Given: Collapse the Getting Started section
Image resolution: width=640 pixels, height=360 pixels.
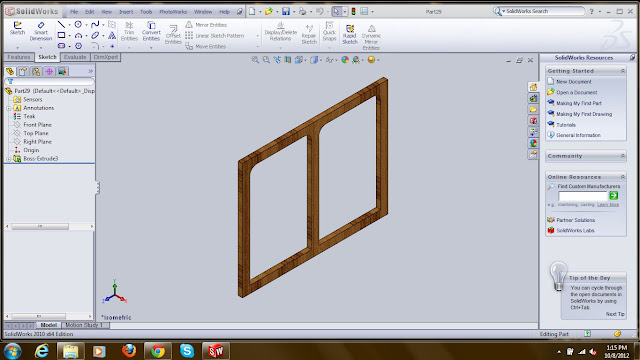Looking at the screenshot, I should click(x=623, y=71).
